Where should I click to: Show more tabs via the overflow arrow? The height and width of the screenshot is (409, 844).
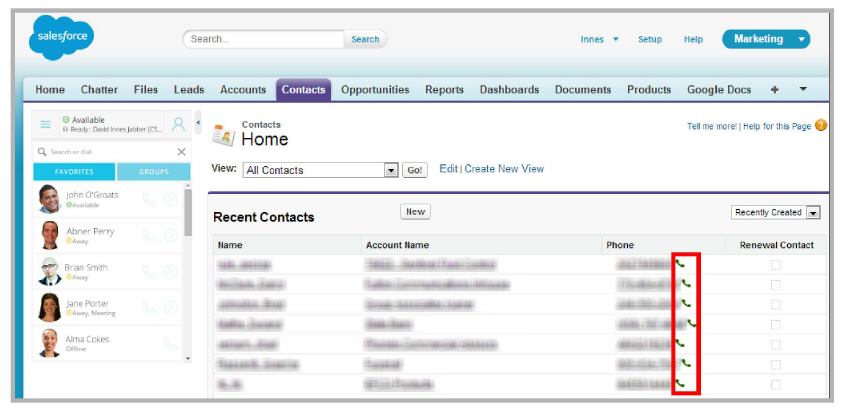[x=803, y=89]
